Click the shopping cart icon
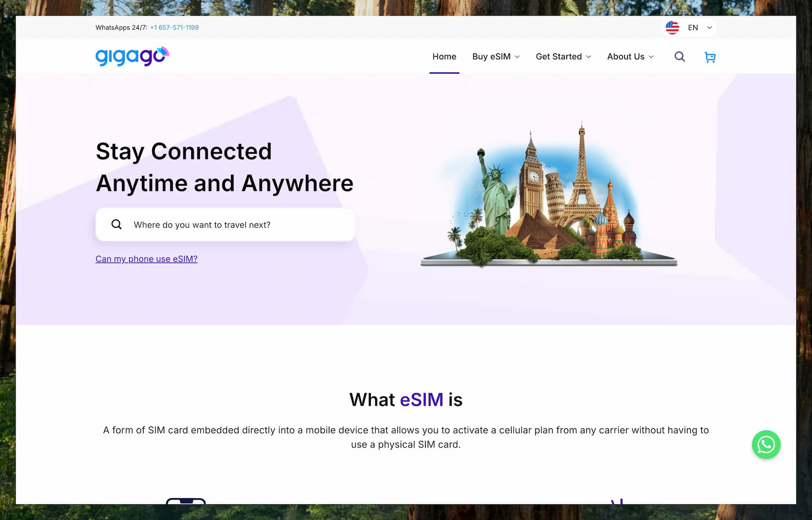Image resolution: width=812 pixels, height=520 pixels. coord(710,56)
